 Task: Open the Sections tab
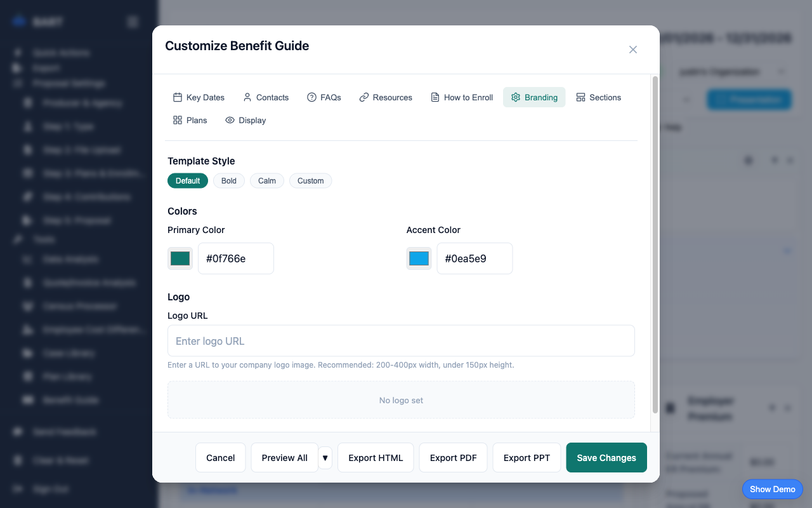[x=598, y=97]
